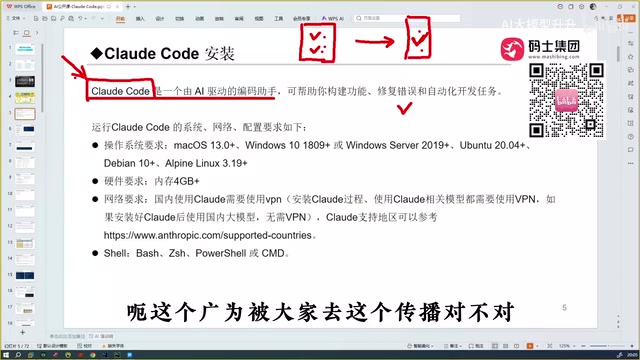Select the 开始 (Home) ribbon tab
Image resolution: width=640 pixels, height=360 pixels.
point(120,19)
